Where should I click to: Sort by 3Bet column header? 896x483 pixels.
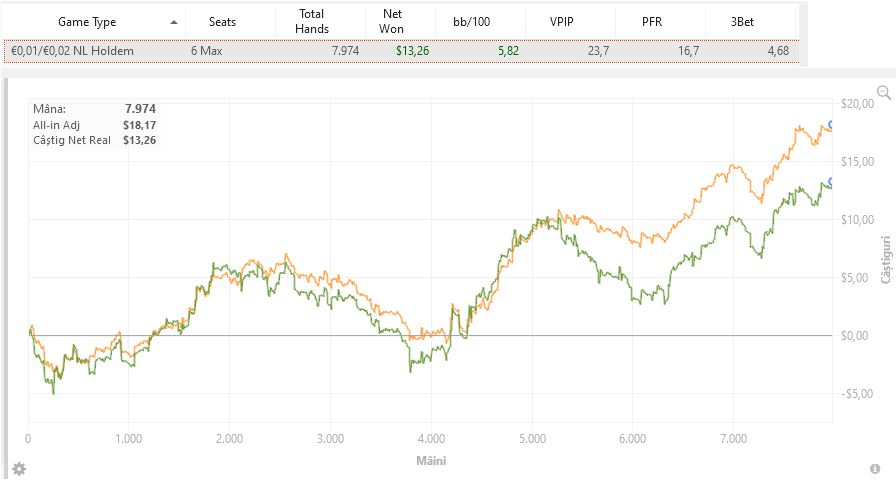[x=742, y=22]
